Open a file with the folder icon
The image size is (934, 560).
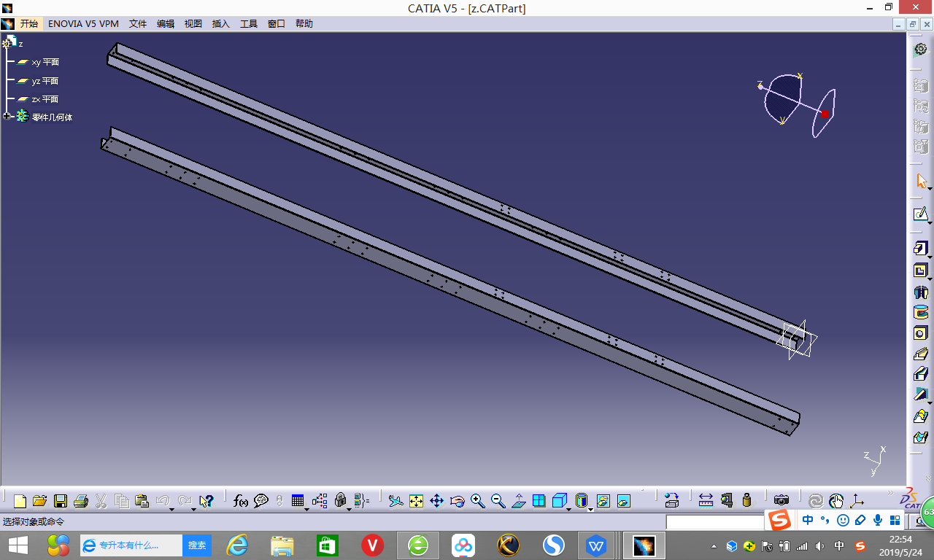coord(40,501)
